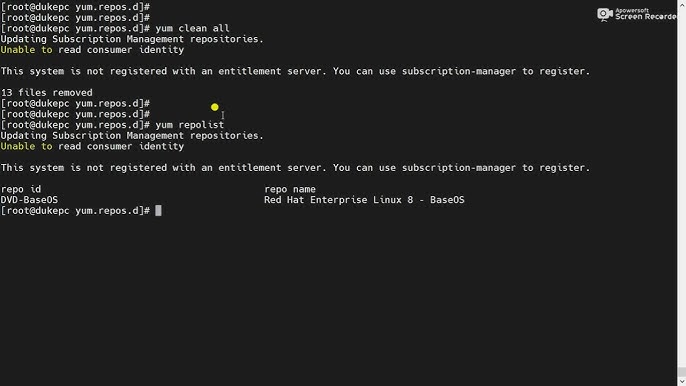Click yellow 'Unable to' text below yum clean all
This screenshot has width=686, height=386.
(26, 50)
